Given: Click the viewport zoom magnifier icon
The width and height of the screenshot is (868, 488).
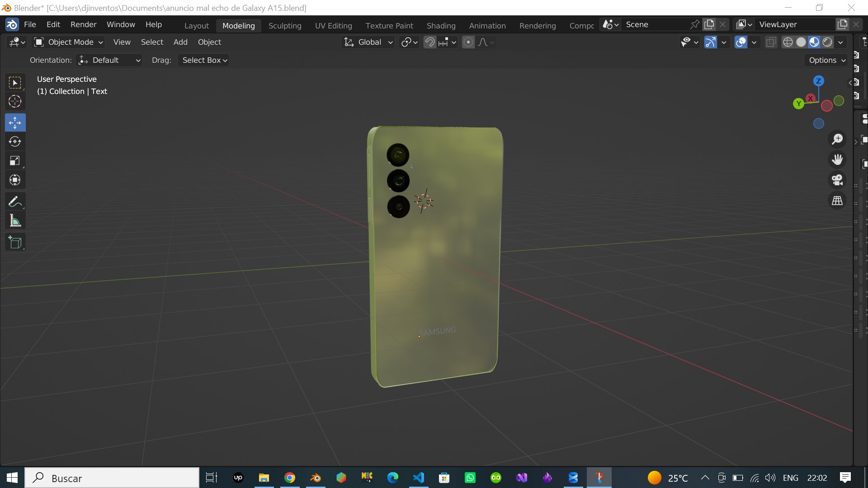Looking at the screenshot, I should click(x=837, y=139).
